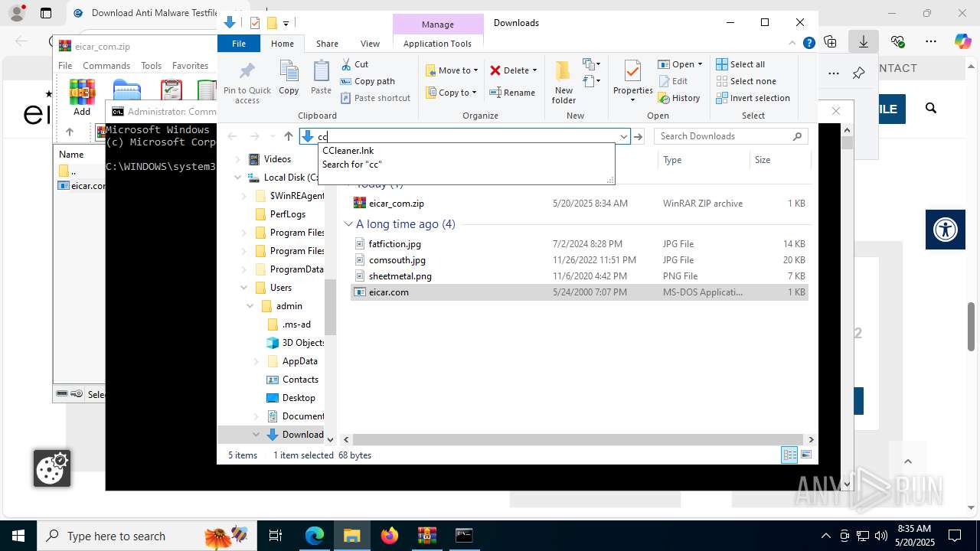Switch to the View ribbon tab
This screenshot has height=551, width=980.
point(370,44)
